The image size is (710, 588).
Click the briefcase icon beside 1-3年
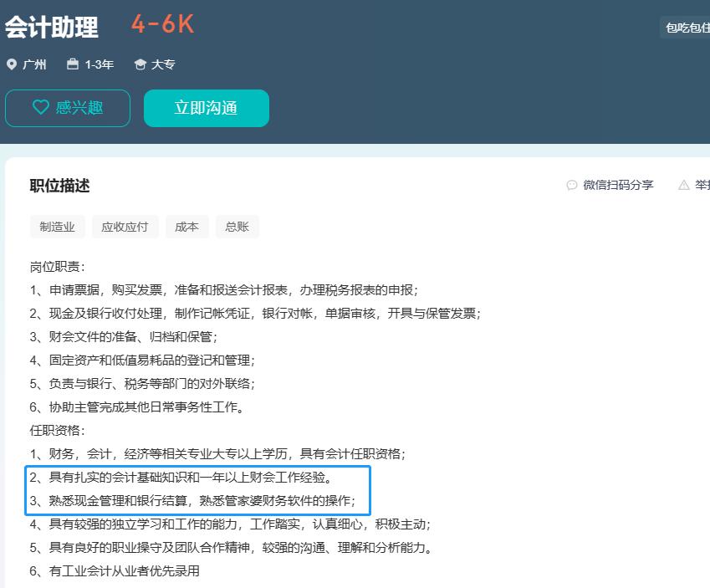[x=73, y=64]
